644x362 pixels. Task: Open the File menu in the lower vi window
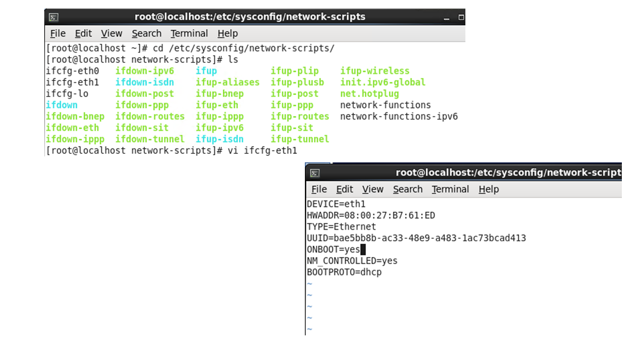tap(319, 190)
